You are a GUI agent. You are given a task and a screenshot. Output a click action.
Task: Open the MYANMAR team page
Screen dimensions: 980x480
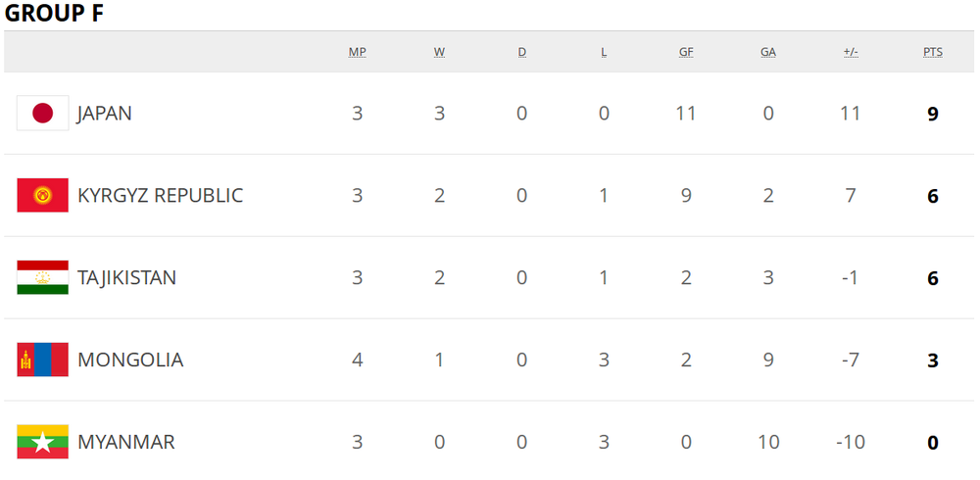tap(126, 443)
